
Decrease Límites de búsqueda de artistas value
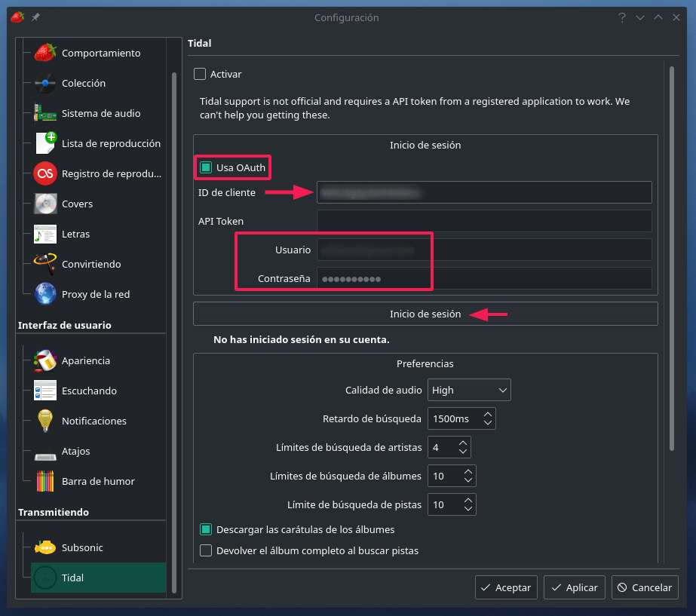tap(463, 452)
